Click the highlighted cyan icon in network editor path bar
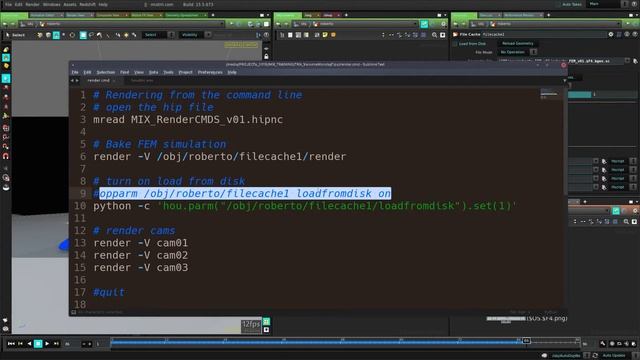 pos(424,24)
